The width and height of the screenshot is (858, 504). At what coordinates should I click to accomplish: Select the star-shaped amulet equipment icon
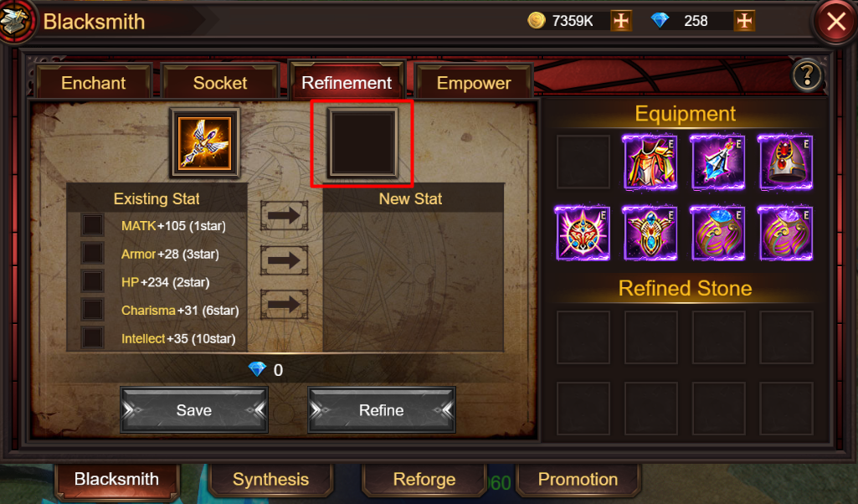(583, 233)
